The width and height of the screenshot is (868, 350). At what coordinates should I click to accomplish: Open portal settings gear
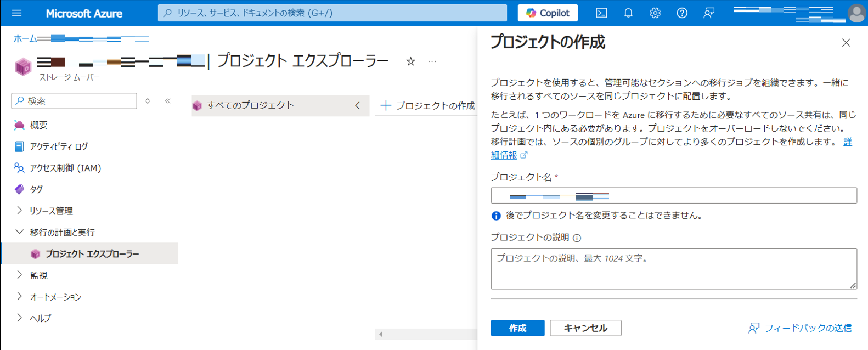point(655,13)
